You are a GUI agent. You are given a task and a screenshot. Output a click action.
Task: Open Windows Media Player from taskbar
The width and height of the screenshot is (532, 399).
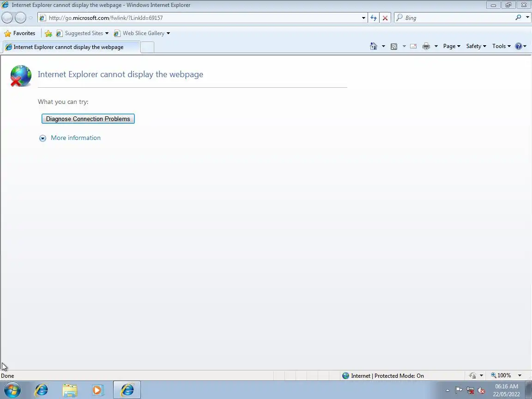coord(98,390)
